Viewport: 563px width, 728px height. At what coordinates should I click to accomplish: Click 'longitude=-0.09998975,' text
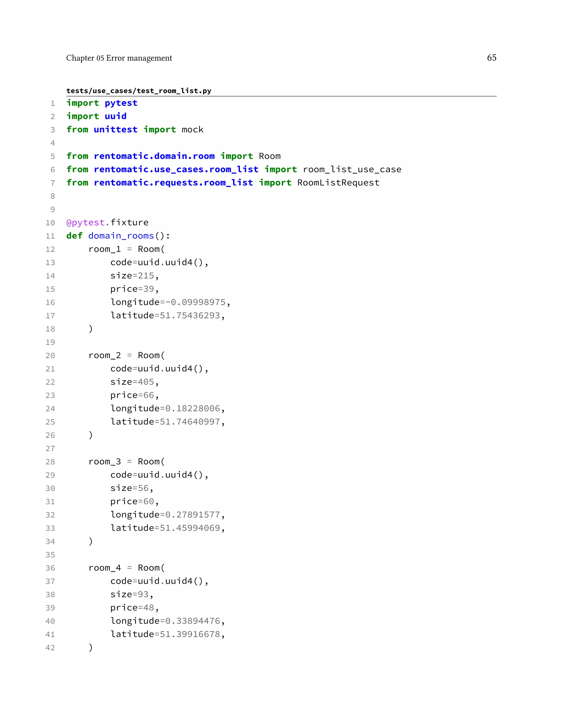click(170, 302)
